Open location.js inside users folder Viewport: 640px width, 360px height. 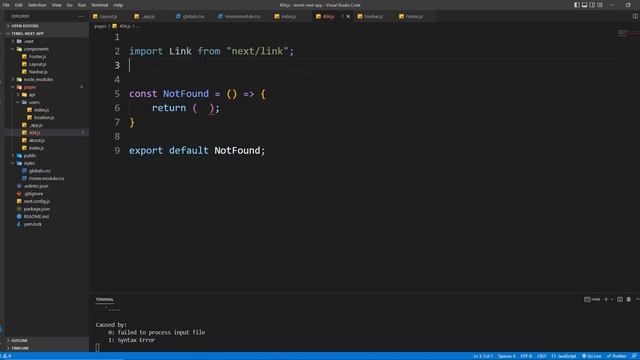pyautogui.click(x=44, y=118)
